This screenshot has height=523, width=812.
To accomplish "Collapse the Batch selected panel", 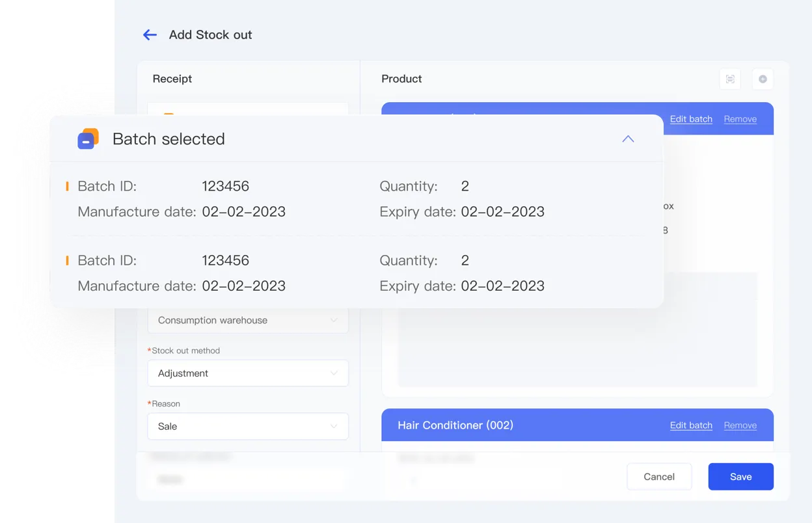I will (628, 139).
